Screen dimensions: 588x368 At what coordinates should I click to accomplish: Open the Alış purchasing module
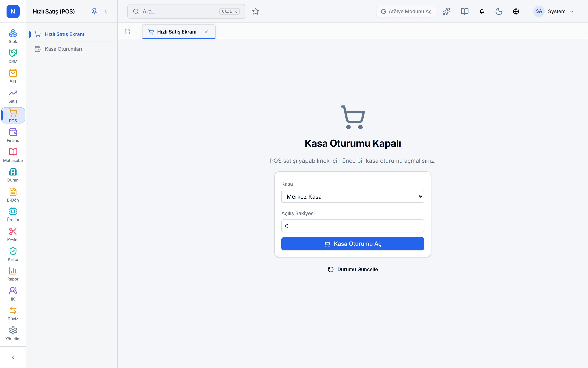pos(13,76)
